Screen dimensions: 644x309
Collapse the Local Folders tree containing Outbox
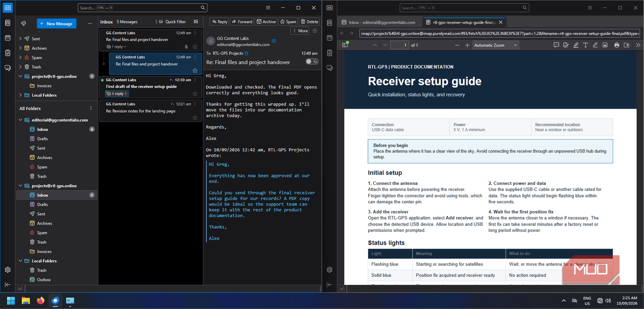point(21,261)
